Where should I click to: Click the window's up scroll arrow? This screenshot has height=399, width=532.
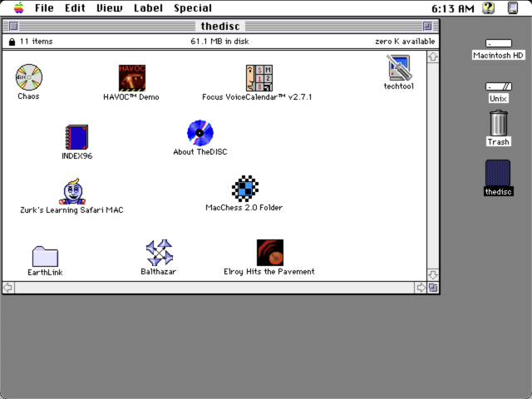point(432,57)
